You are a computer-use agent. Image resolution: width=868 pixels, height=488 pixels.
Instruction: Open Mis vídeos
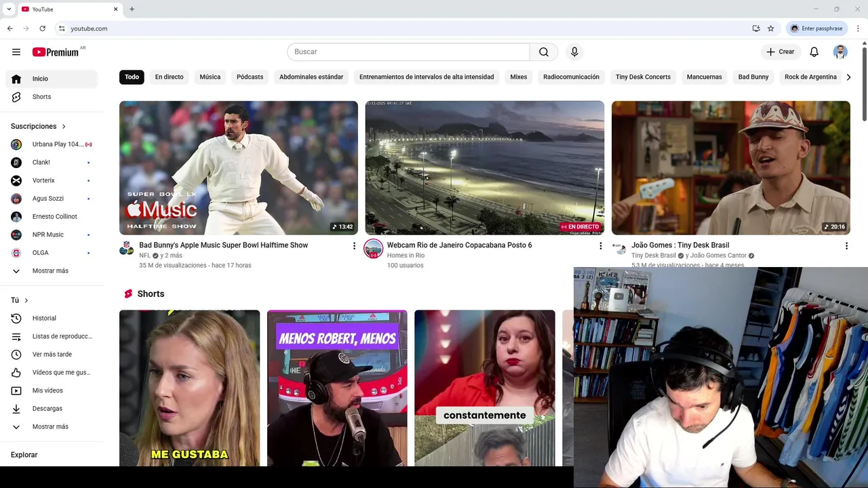click(x=52, y=390)
